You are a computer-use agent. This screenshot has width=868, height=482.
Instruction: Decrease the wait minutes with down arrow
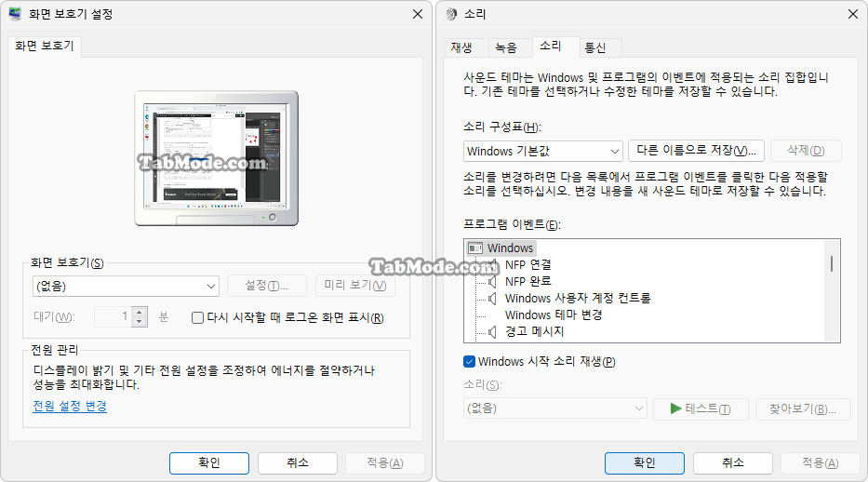coord(140,322)
